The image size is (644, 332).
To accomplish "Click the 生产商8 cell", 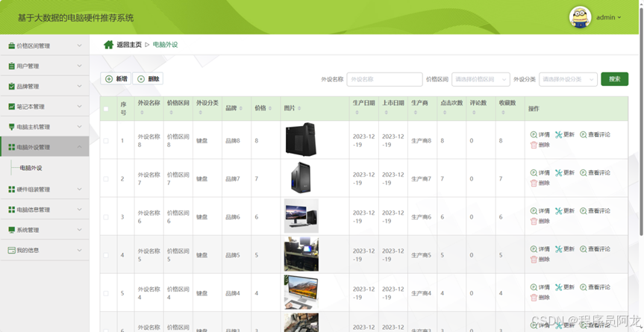I will 421,141.
